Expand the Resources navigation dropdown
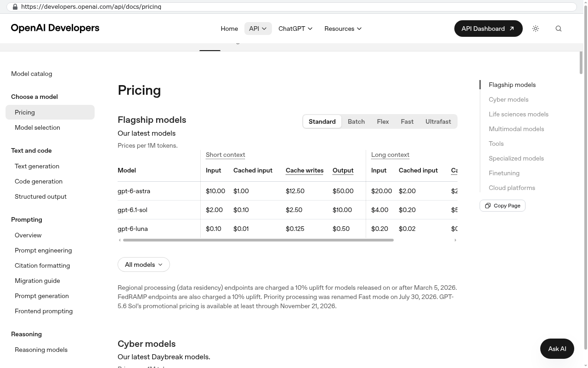The image size is (588, 368). (343, 29)
